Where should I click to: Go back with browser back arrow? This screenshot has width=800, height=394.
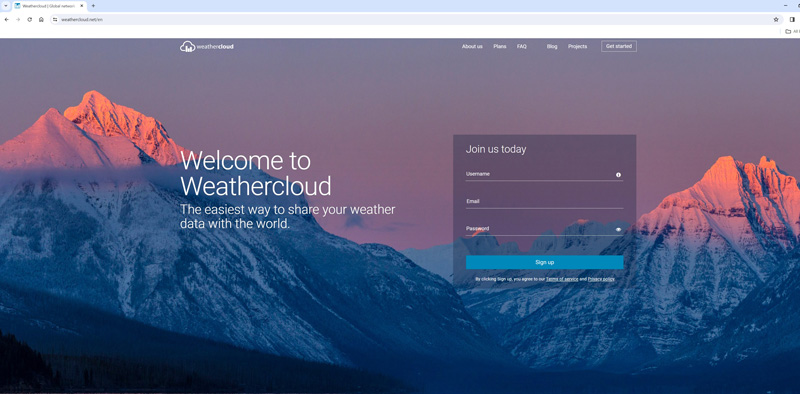(7, 19)
